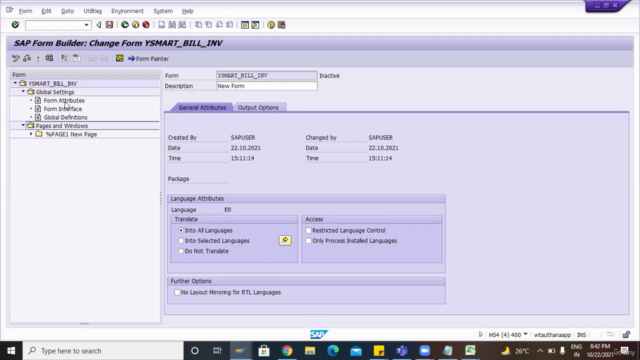Click the Customize Local Layout icon

coord(282,25)
